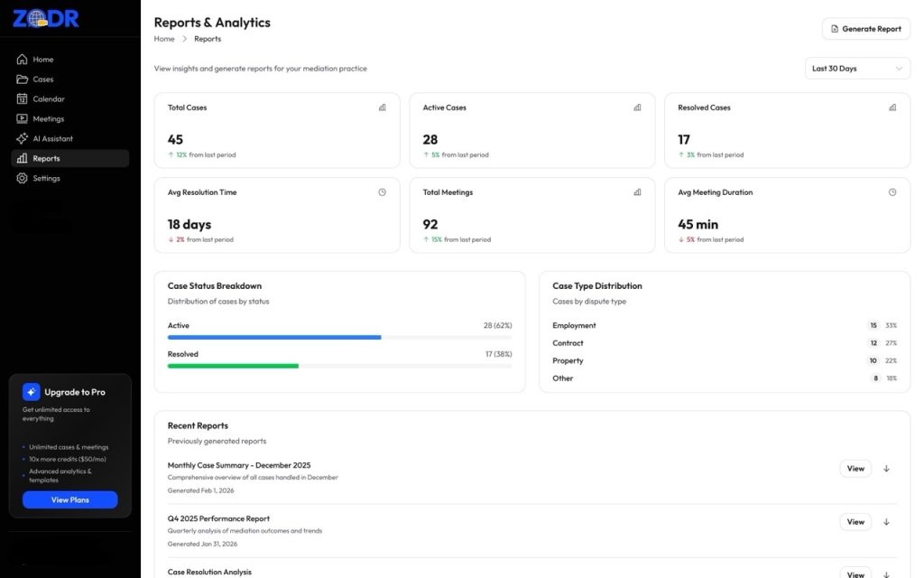
Task: Open the AI Assistant page
Action: click(52, 139)
